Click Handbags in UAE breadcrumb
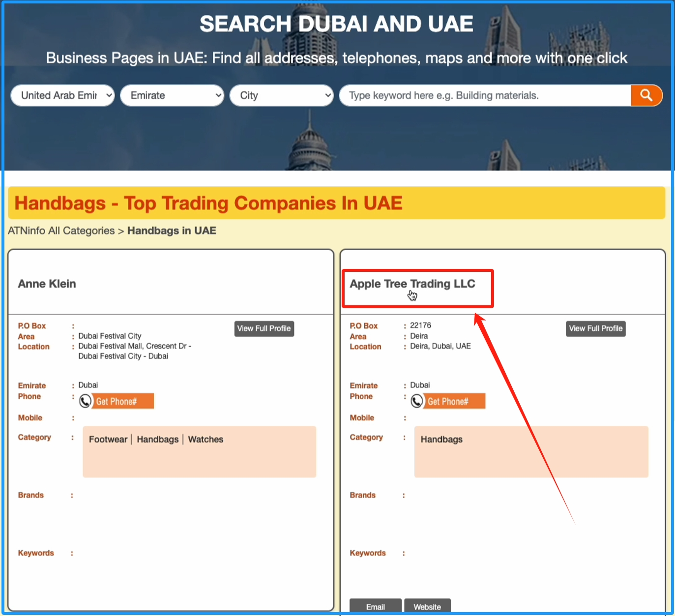Viewport: 675px width, 616px height. point(172,231)
